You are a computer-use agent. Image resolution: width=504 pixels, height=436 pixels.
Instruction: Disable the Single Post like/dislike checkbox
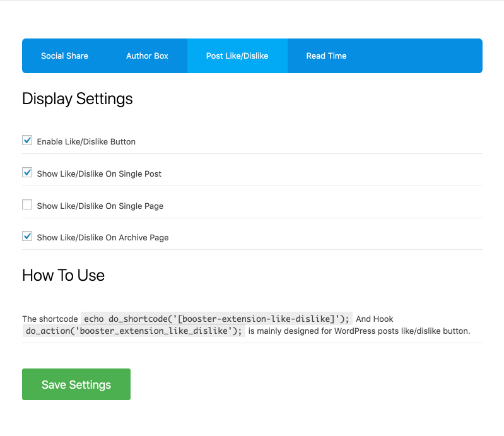click(27, 172)
